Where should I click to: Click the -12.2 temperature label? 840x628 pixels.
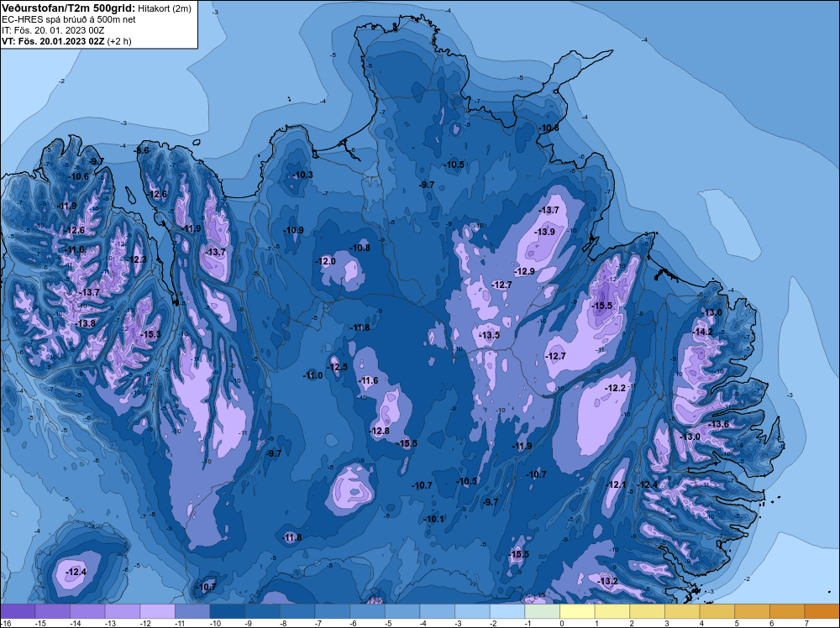[x=616, y=388]
